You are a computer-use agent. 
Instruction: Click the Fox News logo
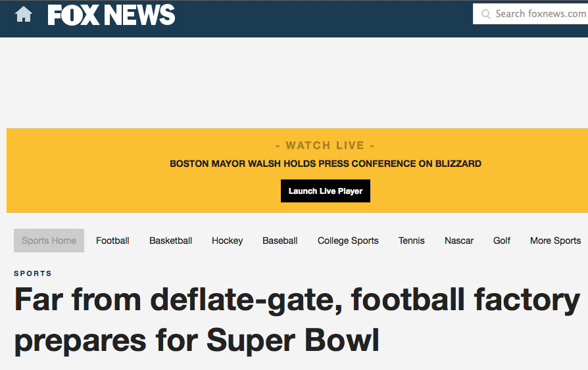point(111,15)
